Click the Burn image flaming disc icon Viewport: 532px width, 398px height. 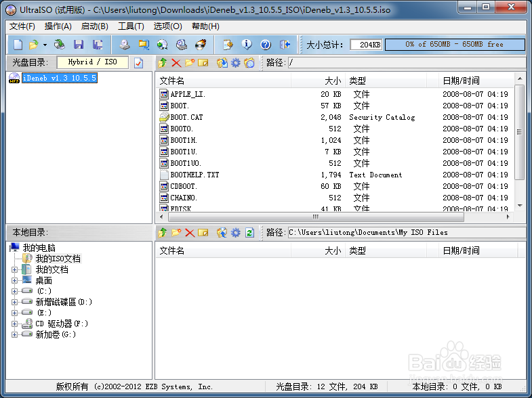point(201,45)
